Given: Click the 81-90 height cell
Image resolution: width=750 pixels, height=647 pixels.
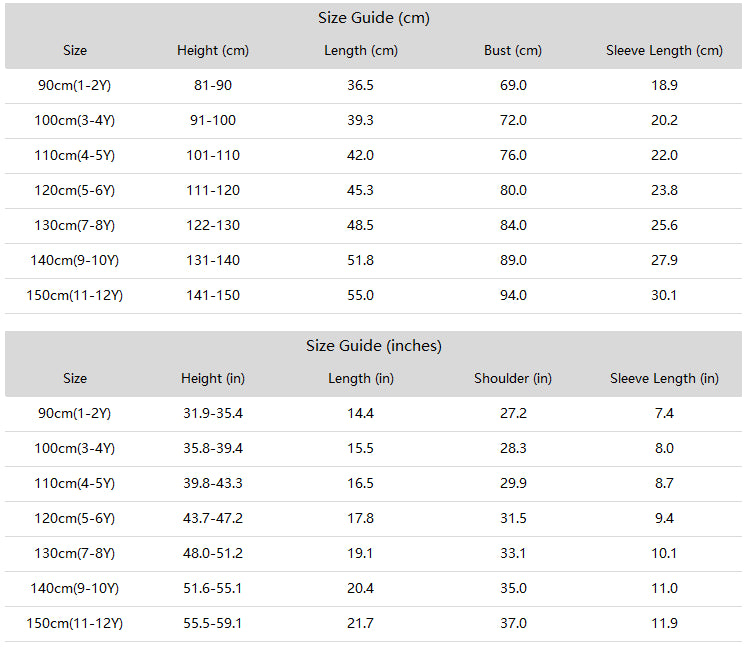Looking at the screenshot, I should (x=213, y=85).
